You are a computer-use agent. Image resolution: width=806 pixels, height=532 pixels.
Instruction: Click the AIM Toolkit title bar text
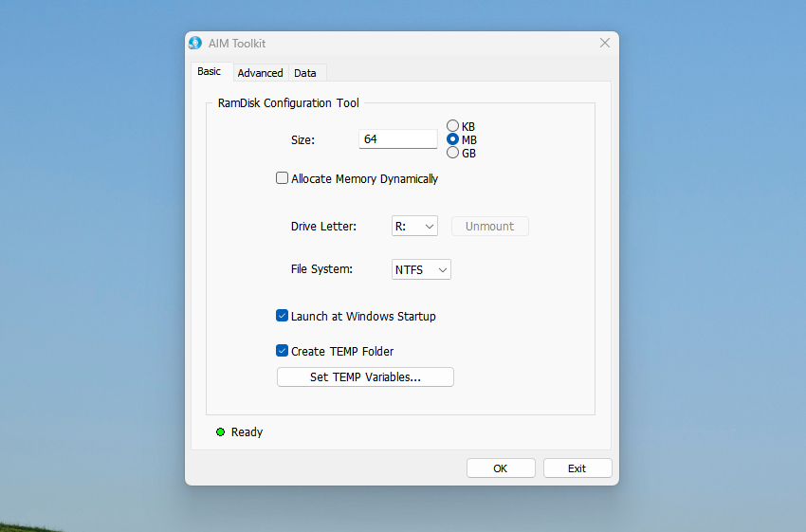pos(237,44)
